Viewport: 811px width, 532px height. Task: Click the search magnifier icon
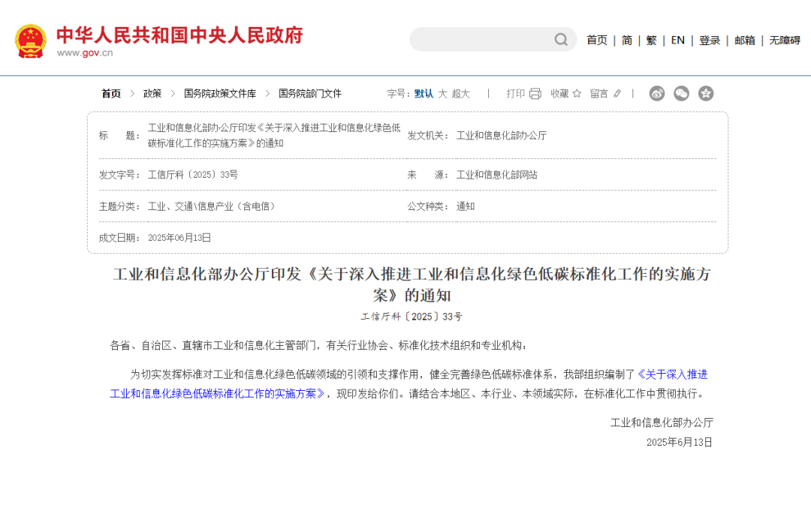pyautogui.click(x=560, y=39)
